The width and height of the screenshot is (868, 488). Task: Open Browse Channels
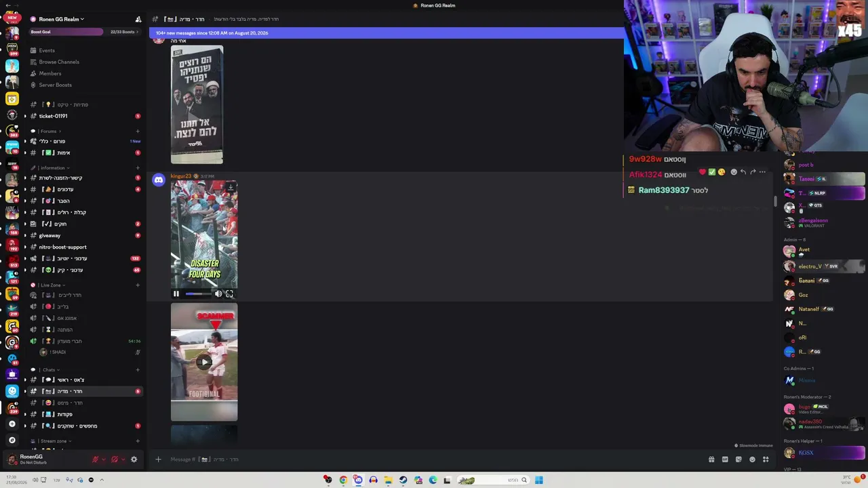(x=59, y=62)
